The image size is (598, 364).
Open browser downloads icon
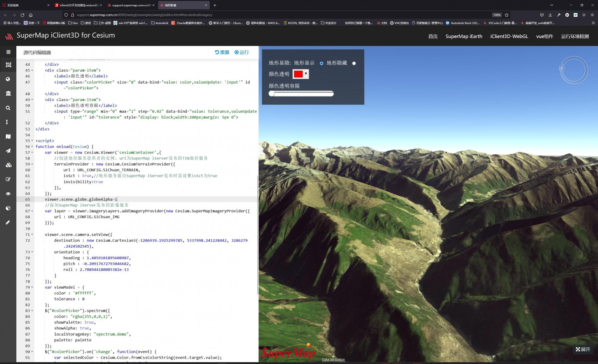[x=550, y=15]
